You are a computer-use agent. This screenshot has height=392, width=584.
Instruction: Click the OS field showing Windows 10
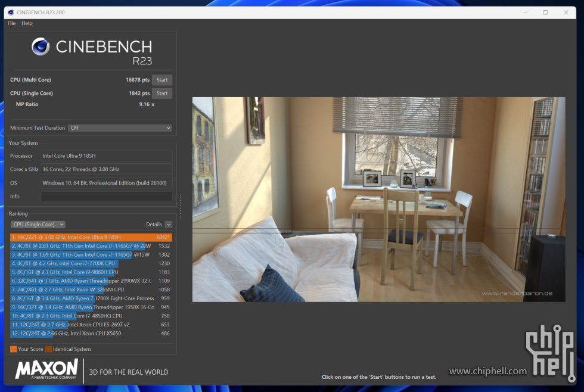tap(107, 183)
